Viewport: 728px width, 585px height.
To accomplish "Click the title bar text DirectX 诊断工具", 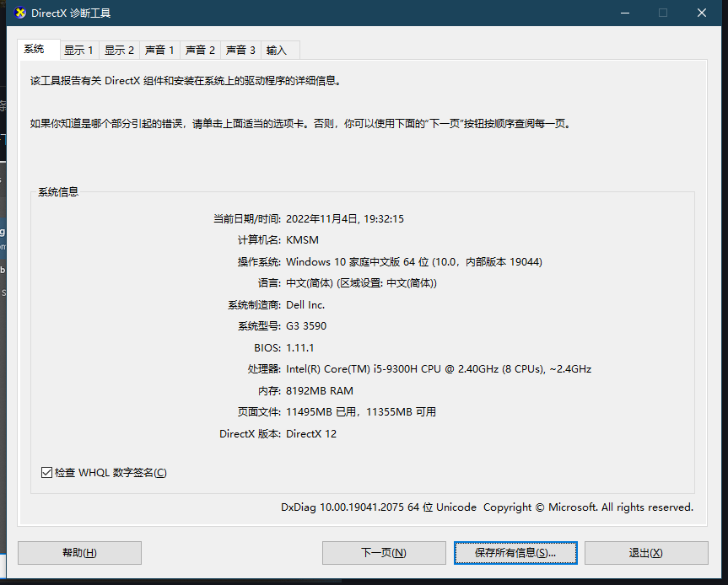I will (x=71, y=13).
